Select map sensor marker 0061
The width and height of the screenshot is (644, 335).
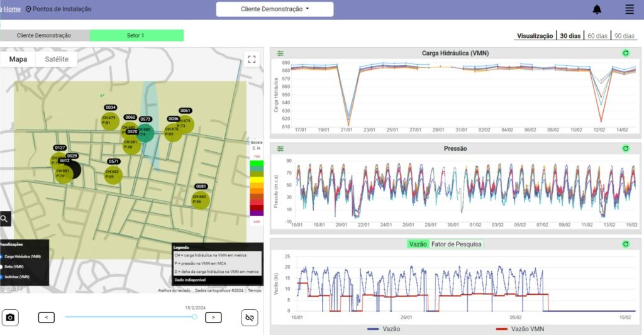click(186, 123)
